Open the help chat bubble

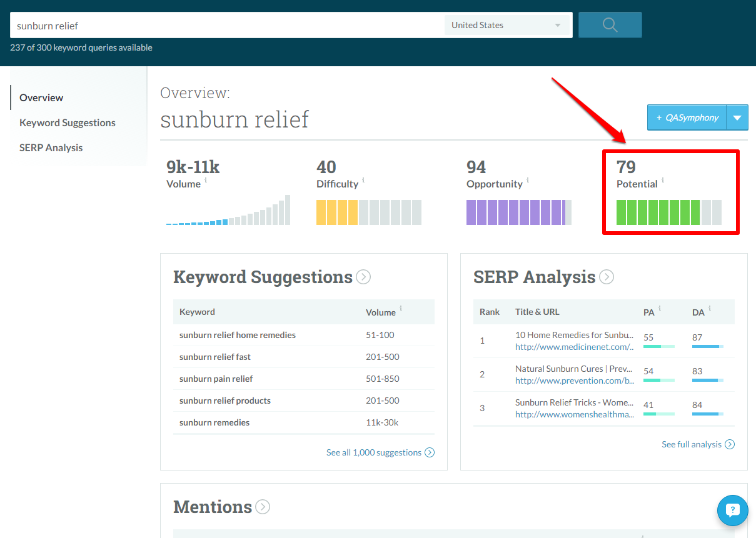tap(733, 511)
